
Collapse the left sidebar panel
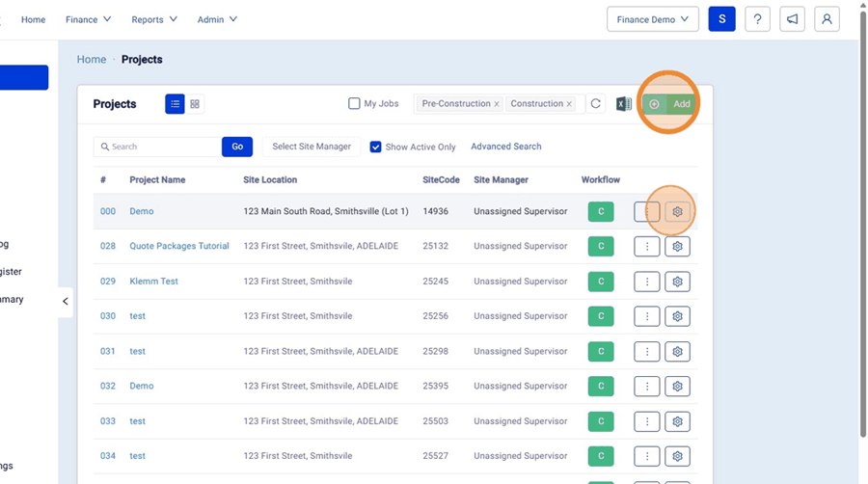(66, 302)
